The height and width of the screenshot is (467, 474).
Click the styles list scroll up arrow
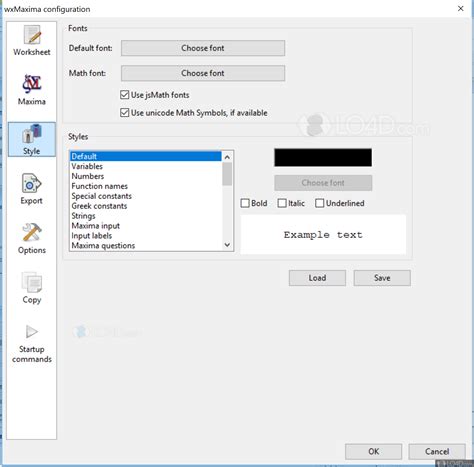227,157
